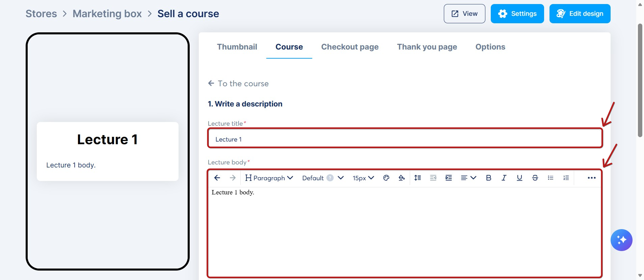Redo the edit in the editor toolbar
Image resolution: width=644 pixels, height=280 pixels.
coord(233,178)
